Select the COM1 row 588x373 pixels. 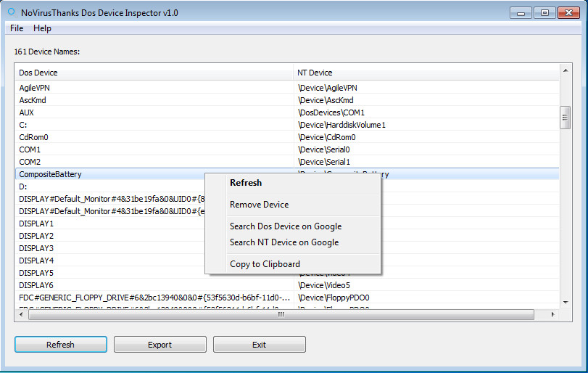pos(287,149)
